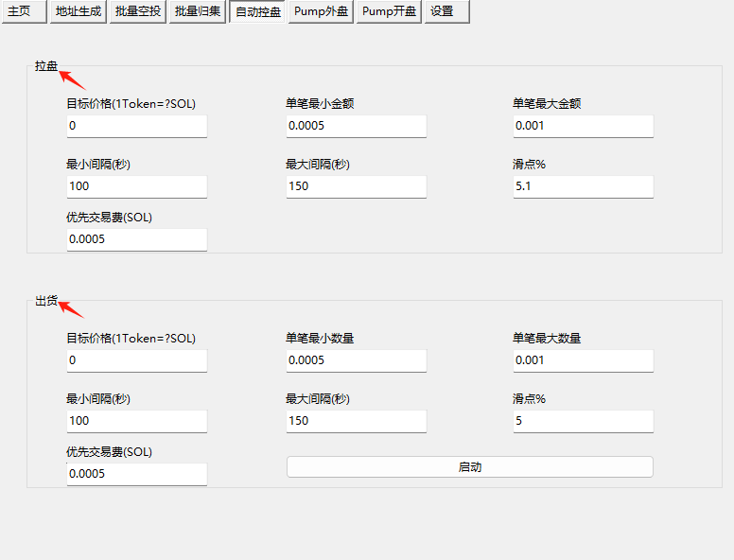Screen dimensions: 734x560
Task: Open the 设置 tab
Action: (447, 11)
